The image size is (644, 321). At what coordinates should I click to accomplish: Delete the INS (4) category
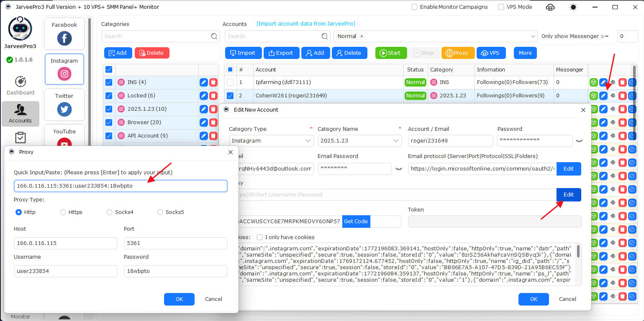tap(213, 82)
